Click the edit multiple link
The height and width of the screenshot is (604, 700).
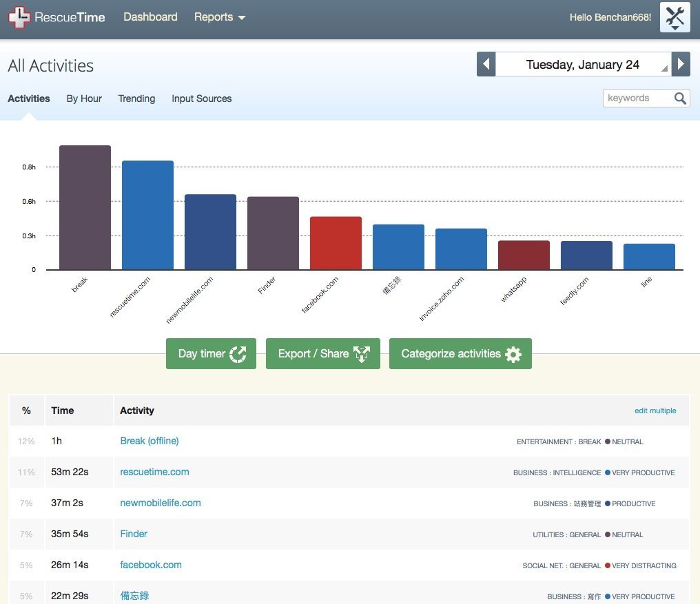coord(655,410)
